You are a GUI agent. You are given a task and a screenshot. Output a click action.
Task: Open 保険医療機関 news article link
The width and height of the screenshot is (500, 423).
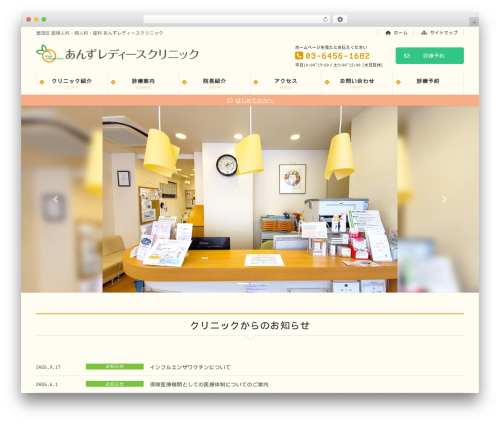[209, 384]
